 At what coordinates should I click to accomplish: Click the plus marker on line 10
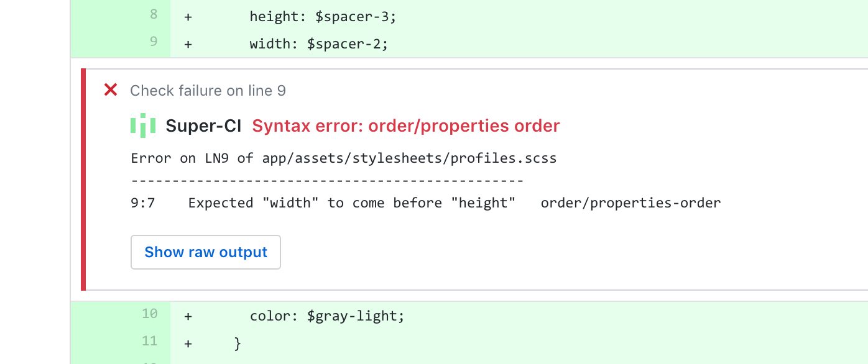187,316
